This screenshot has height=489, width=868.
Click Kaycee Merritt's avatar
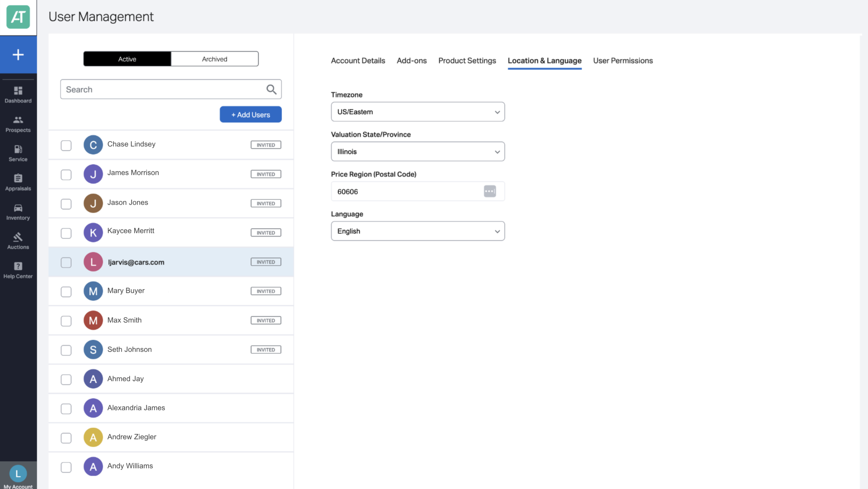[93, 232]
